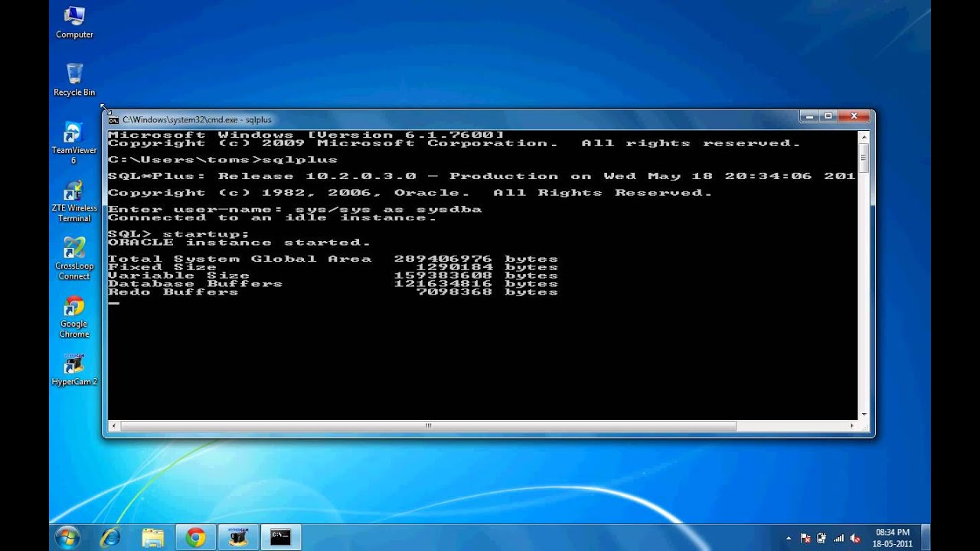Open the clock showing 08:34 PM
The width and height of the screenshot is (980, 551).
tap(892, 537)
